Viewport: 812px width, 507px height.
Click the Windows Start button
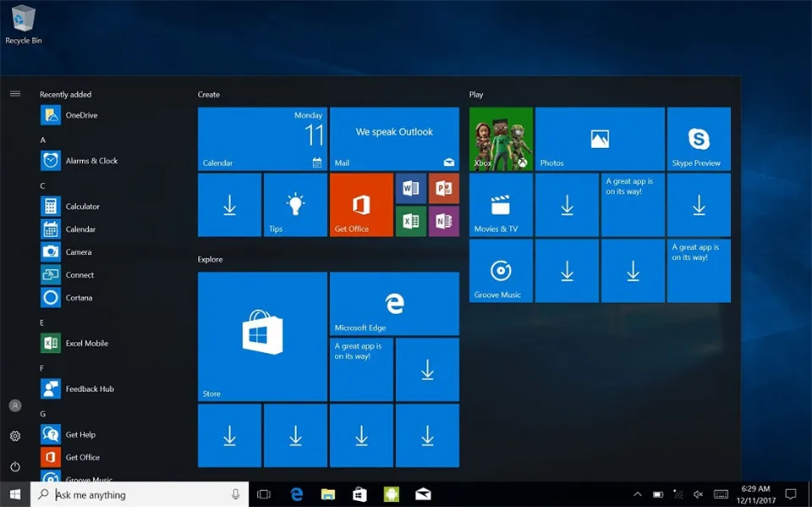(x=15, y=494)
